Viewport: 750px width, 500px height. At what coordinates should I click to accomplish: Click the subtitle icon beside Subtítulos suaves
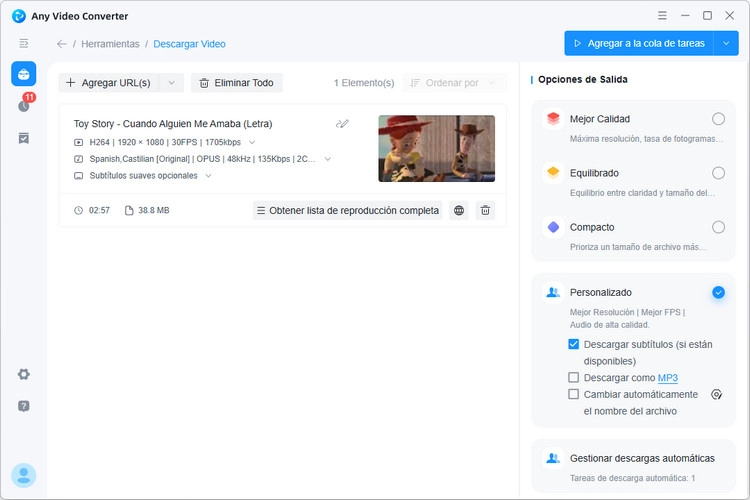tap(78, 176)
